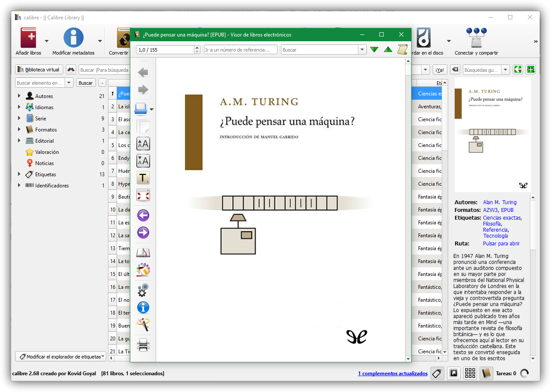Click the 1 complementos actualizados link
This screenshot has height=392, width=551.
pos(393,374)
